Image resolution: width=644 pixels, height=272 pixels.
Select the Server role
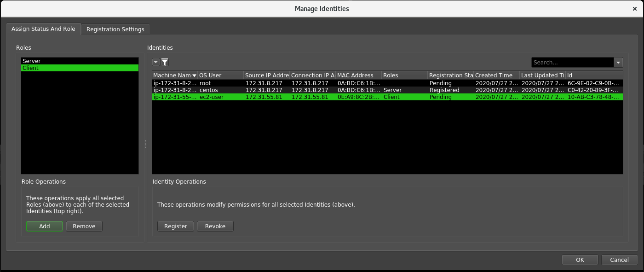tap(79, 61)
